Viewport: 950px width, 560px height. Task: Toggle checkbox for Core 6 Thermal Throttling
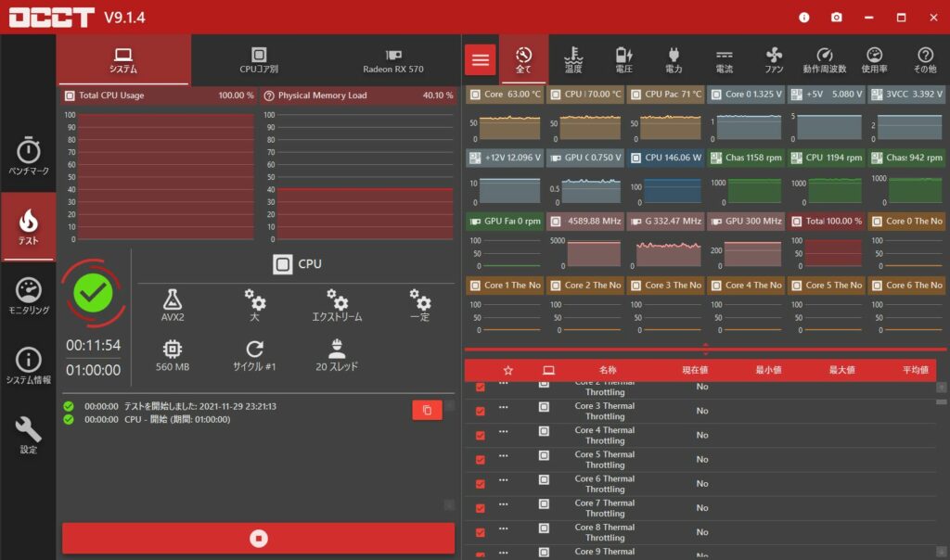tap(481, 484)
